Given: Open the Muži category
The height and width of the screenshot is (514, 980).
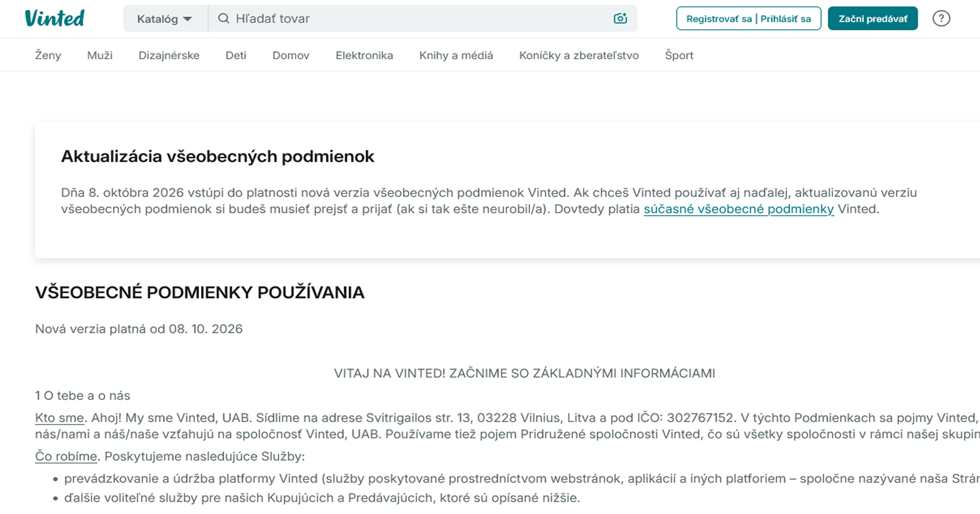Looking at the screenshot, I should [100, 55].
